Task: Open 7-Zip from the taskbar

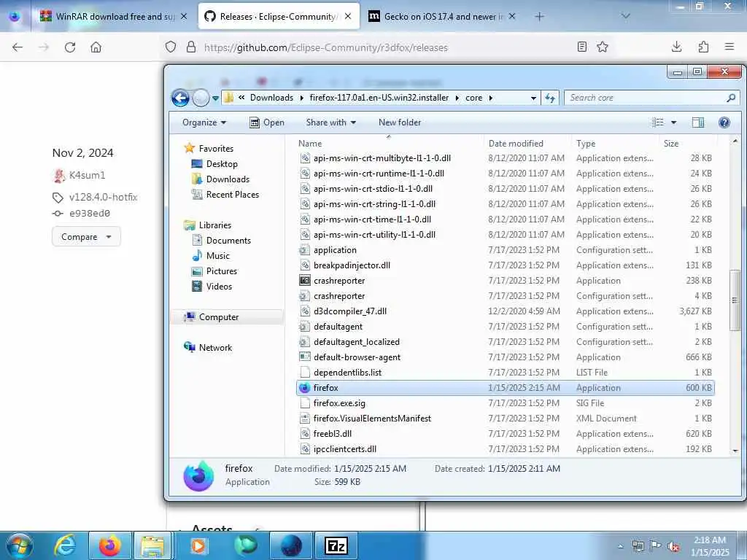Action: [336, 545]
